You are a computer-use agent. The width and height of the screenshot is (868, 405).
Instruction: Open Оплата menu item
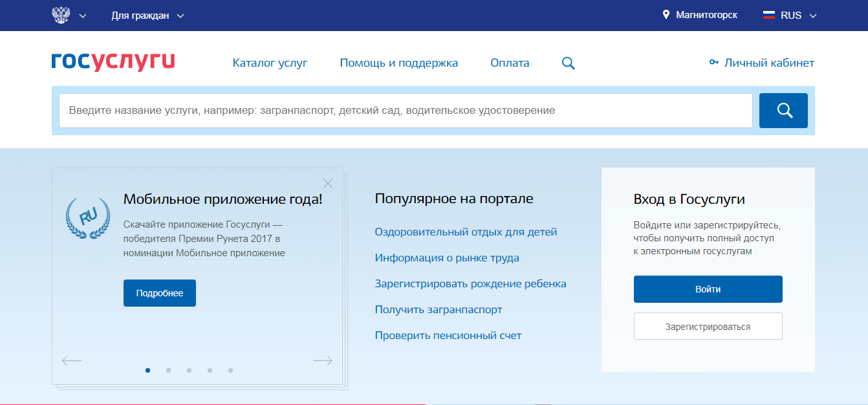click(510, 63)
